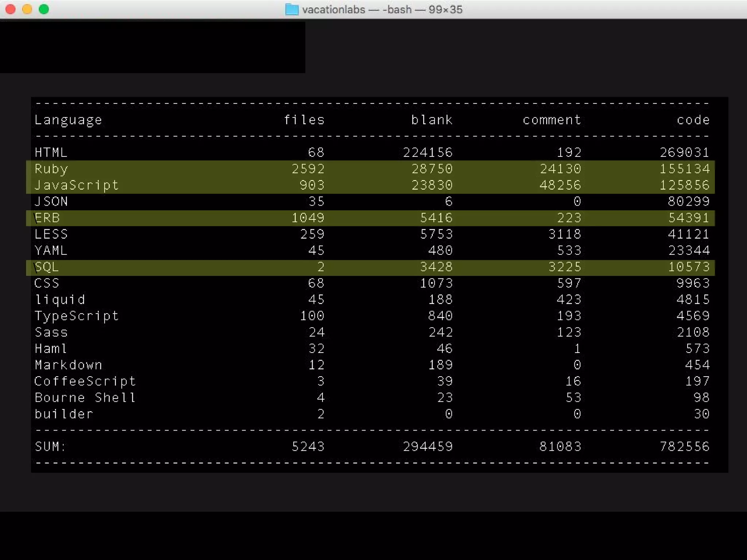
Task: Click the green zoom window button
Action: click(x=44, y=9)
